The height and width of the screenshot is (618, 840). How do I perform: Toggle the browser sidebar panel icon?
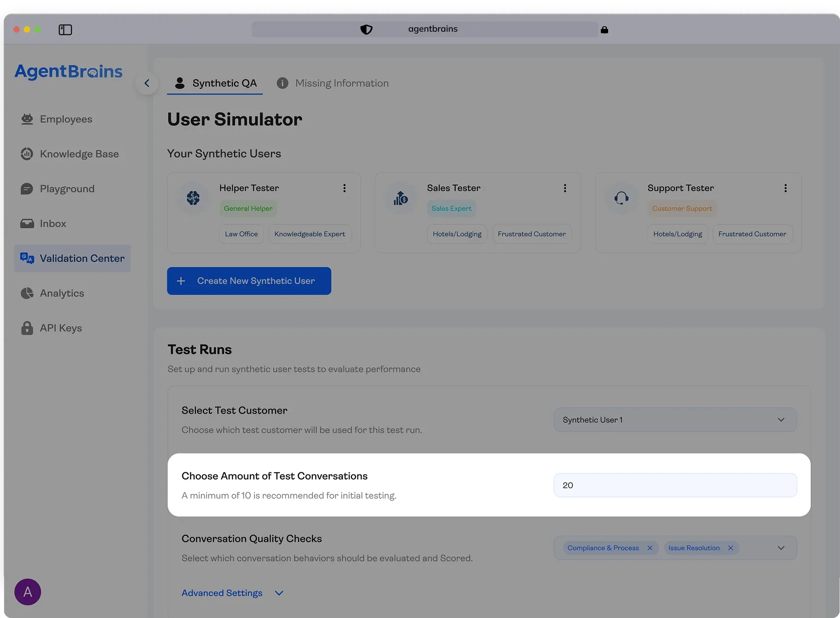pyautogui.click(x=65, y=30)
